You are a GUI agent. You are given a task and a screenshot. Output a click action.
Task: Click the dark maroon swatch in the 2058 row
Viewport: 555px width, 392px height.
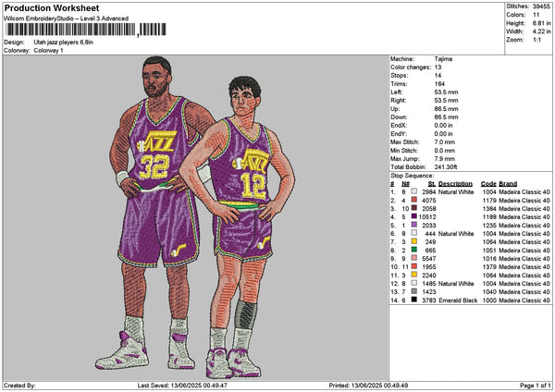[414, 208]
